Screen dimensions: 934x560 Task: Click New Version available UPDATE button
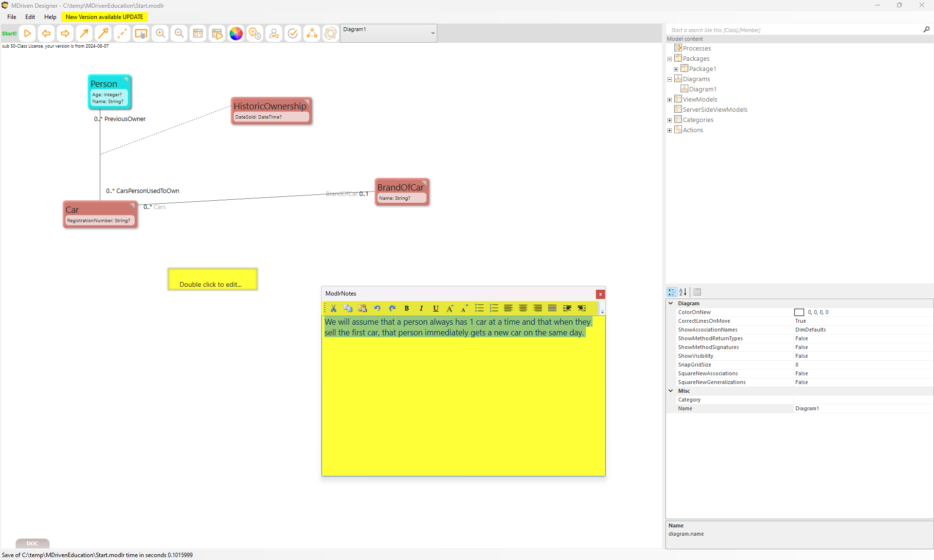coord(104,17)
